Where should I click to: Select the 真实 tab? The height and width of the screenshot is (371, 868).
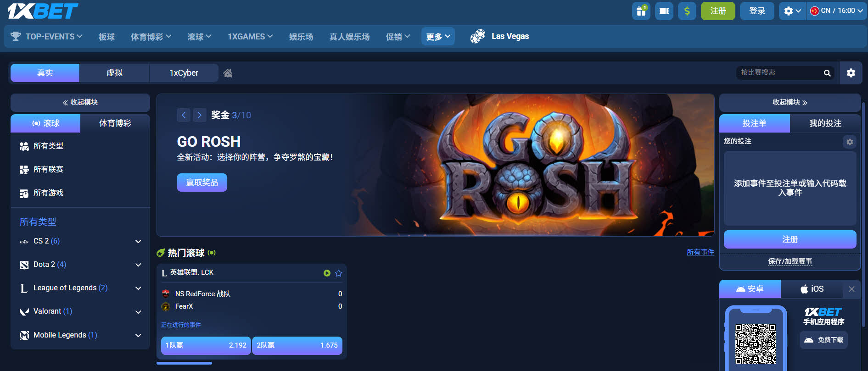click(45, 73)
